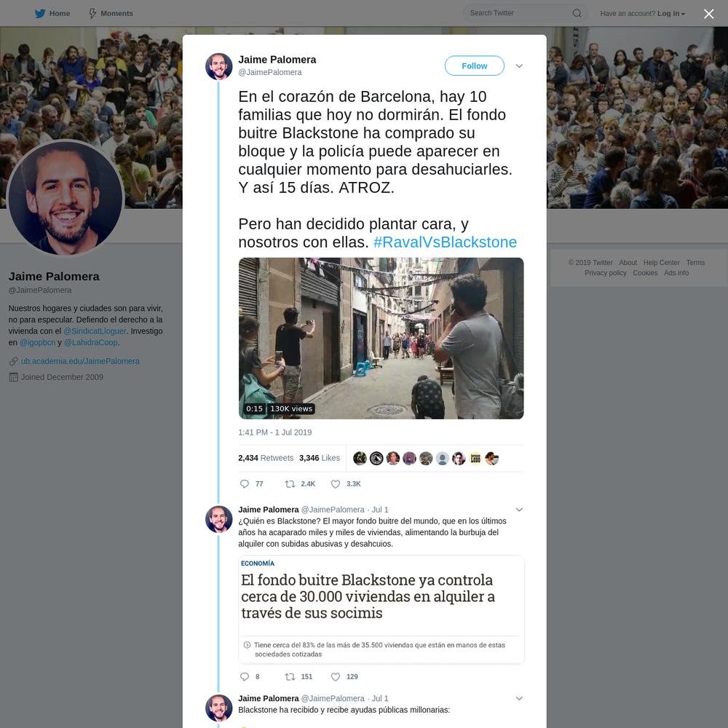Screen dimensions: 728x728
Task: Focus the Search Twitter field
Action: (518, 13)
